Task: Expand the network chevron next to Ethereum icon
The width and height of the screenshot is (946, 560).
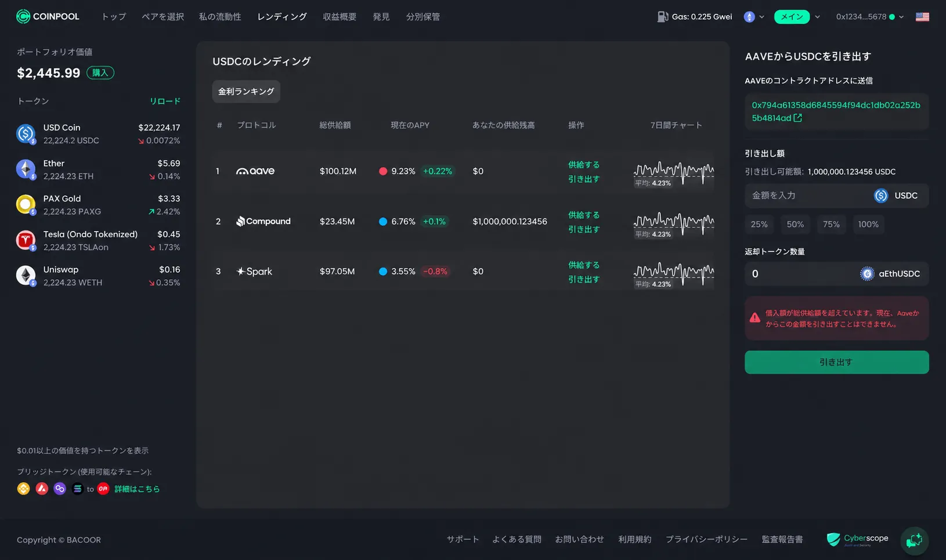Action: (x=762, y=17)
